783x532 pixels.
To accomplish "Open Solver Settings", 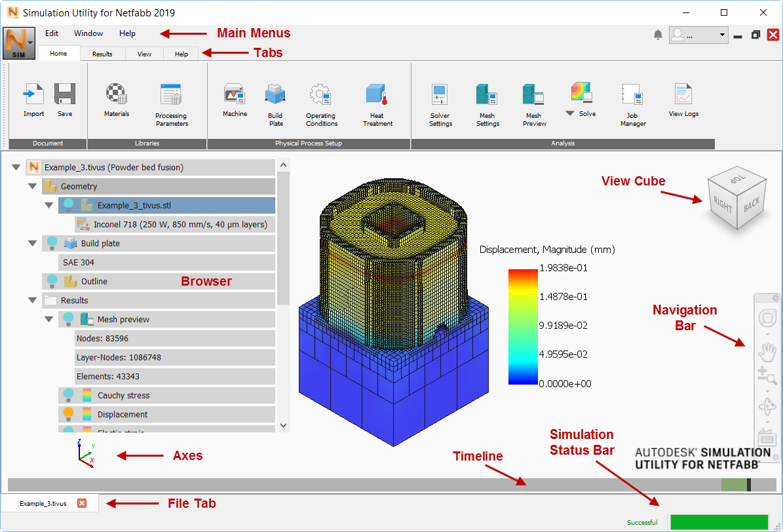I will click(x=440, y=94).
